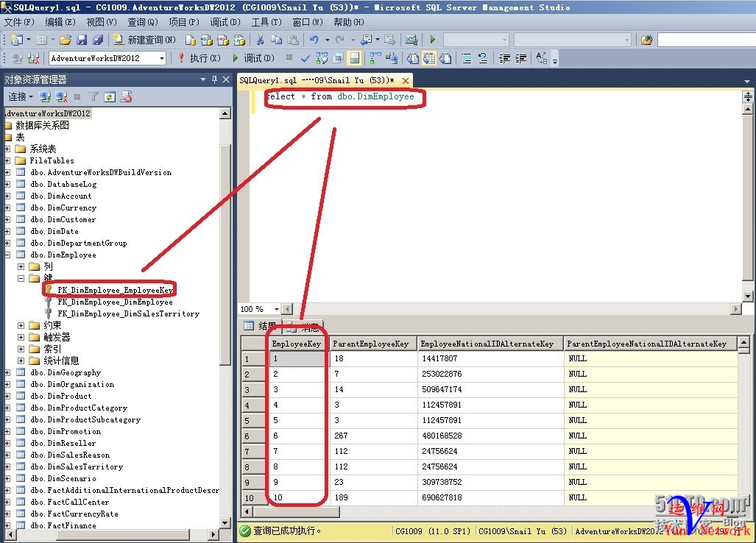
Task: Click the green Start Debugging arrow
Action: pyautogui.click(x=433, y=40)
